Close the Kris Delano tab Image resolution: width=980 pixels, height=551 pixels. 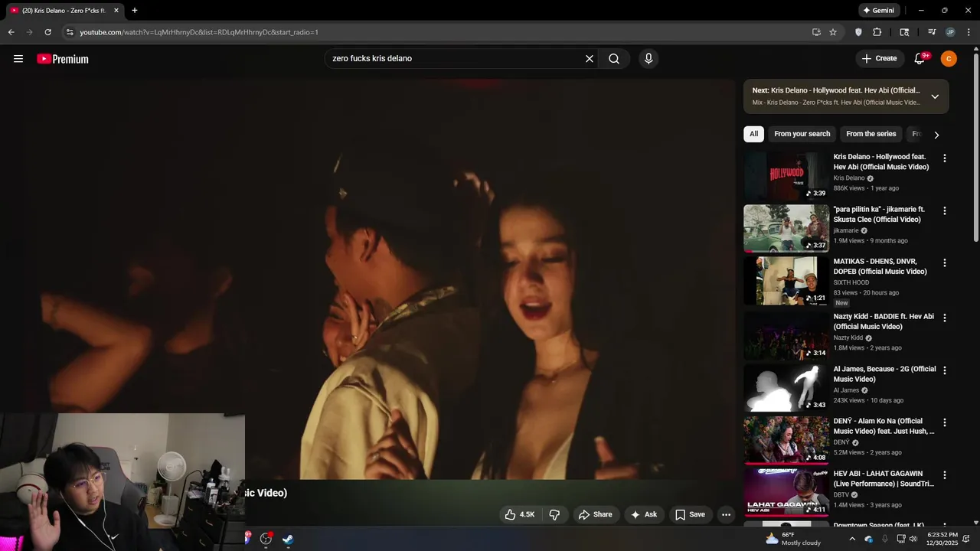[116, 11]
